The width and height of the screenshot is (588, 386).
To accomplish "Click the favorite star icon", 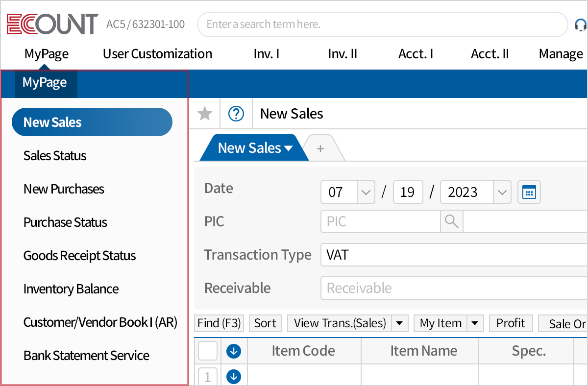I will coord(205,113).
